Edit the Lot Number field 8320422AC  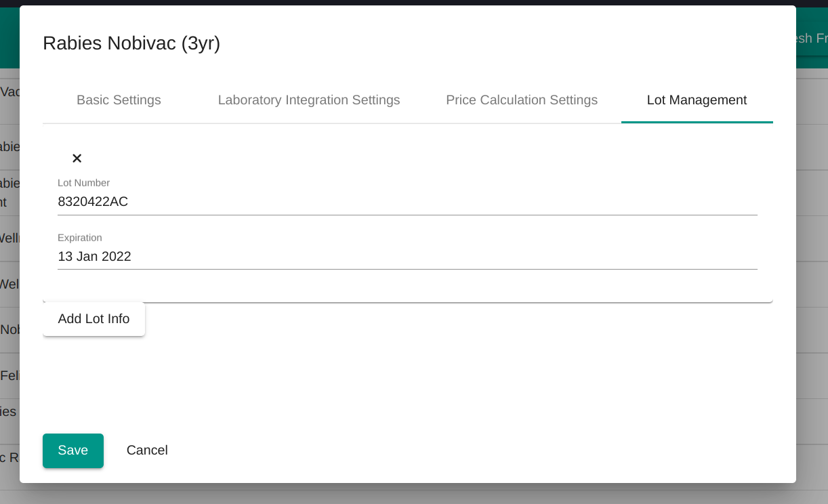pyautogui.click(x=407, y=202)
